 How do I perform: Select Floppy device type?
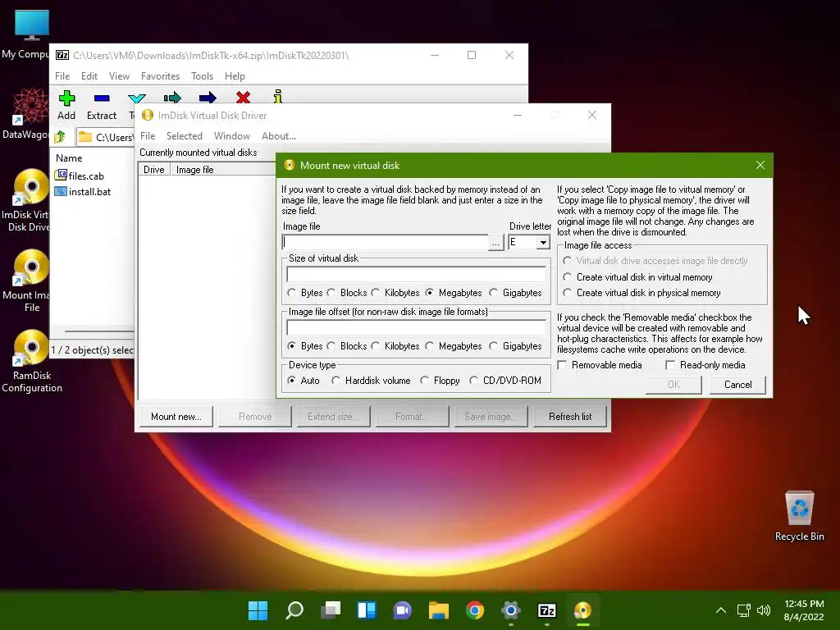[441, 381]
